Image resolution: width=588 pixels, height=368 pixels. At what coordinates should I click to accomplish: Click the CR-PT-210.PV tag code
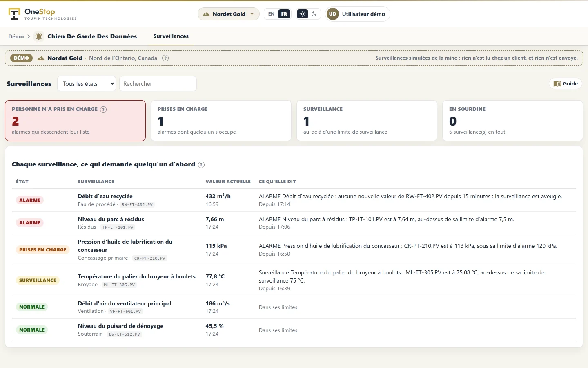click(x=149, y=258)
